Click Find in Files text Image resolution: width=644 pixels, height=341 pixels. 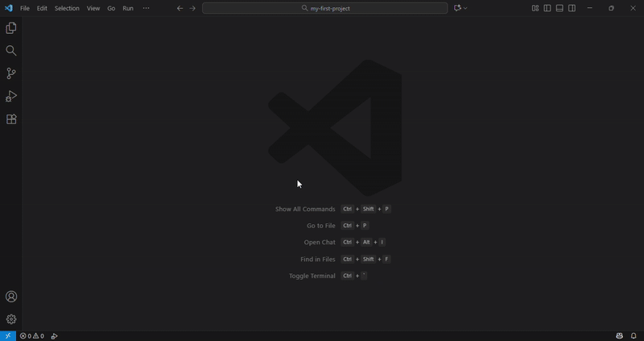pos(318,259)
